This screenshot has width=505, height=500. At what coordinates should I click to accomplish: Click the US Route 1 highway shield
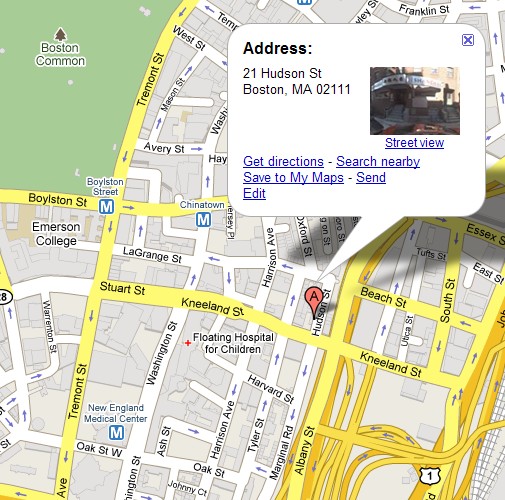coord(430,476)
